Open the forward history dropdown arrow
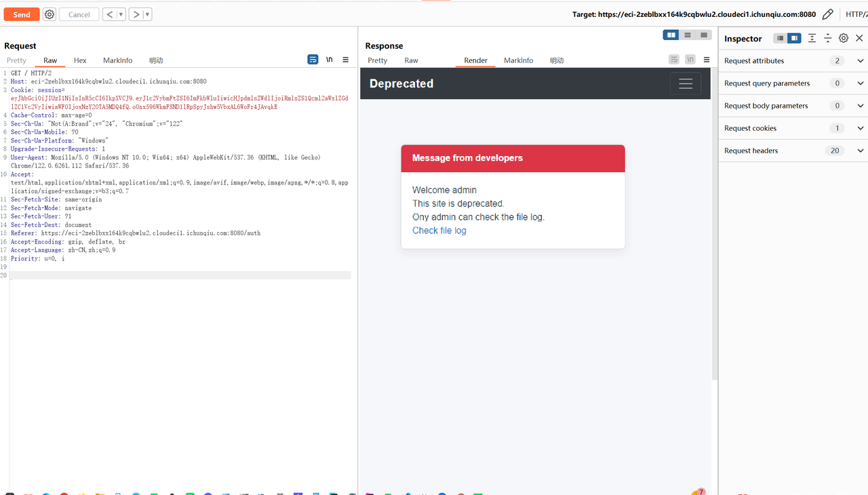Viewport: 868px width, 495px height. click(147, 14)
